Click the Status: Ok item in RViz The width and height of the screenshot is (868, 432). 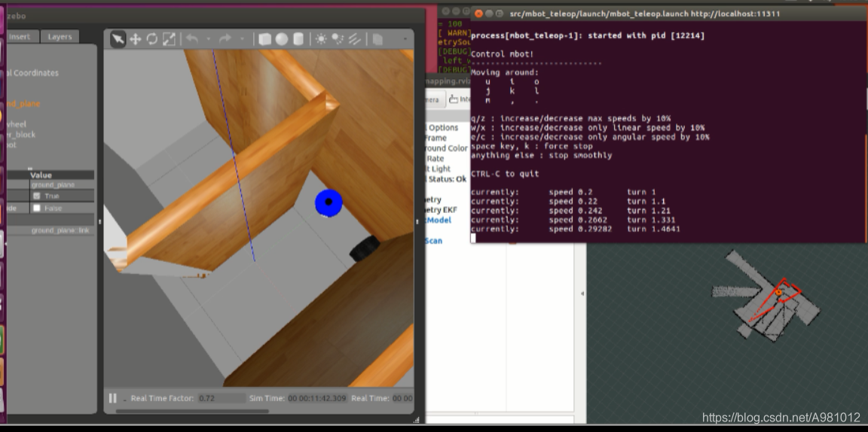(x=448, y=179)
